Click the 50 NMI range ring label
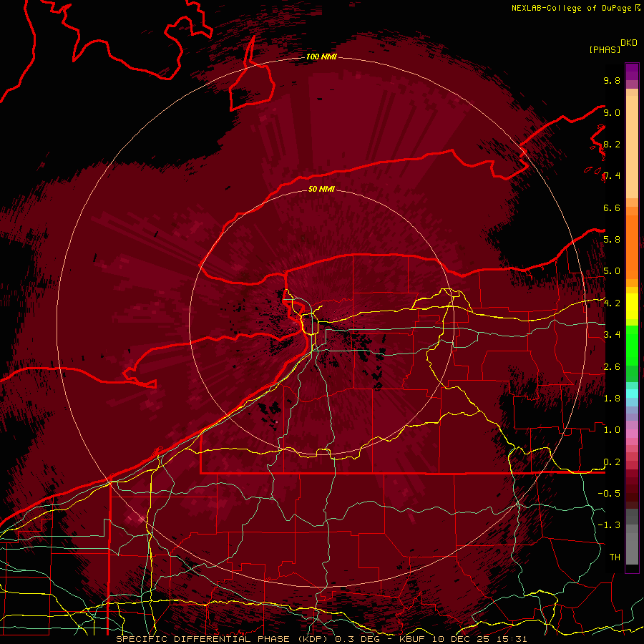This screenshot has width=644, height=644. tap(321, 189)
